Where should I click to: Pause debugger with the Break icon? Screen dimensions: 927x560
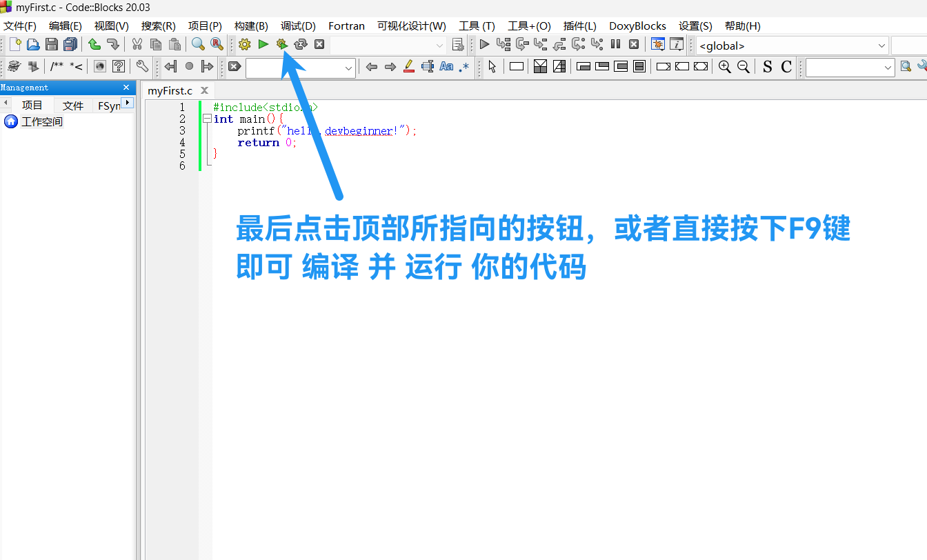click(615, 44)
